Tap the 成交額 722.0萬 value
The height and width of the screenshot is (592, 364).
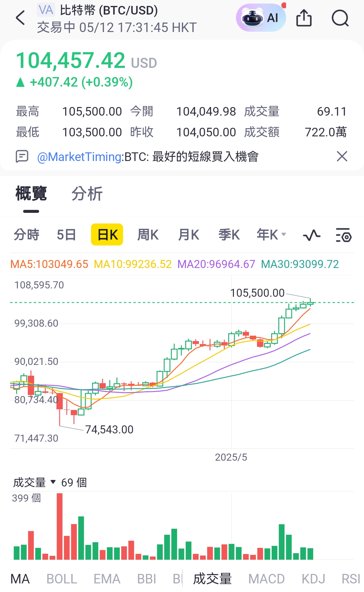pos(326,132)
